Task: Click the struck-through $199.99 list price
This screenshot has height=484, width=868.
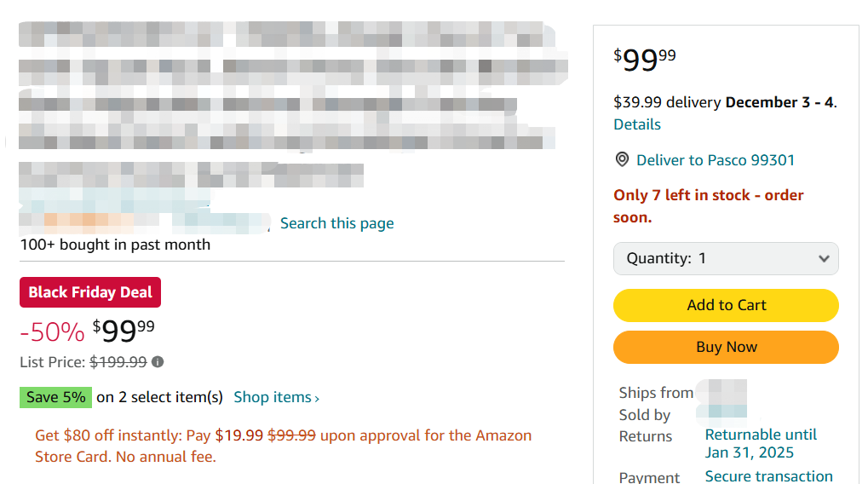Action: click(118, 362)
